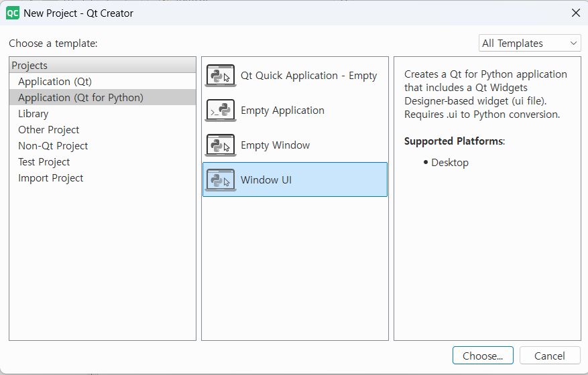Select Application (Qt for Python) category
The image size is (588, 375).
pyautogui.click(x=103, y=97)
